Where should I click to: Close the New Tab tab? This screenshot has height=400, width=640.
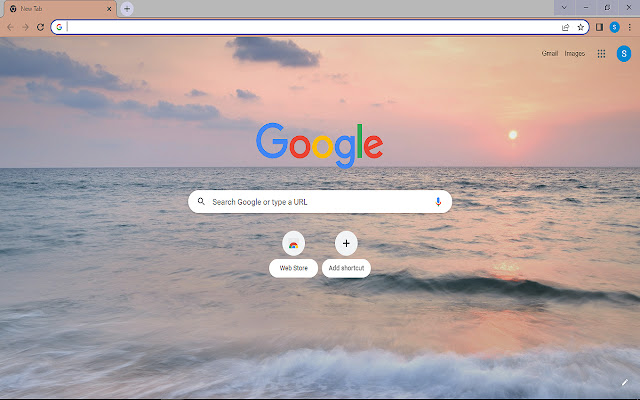(x=109, y=9)
